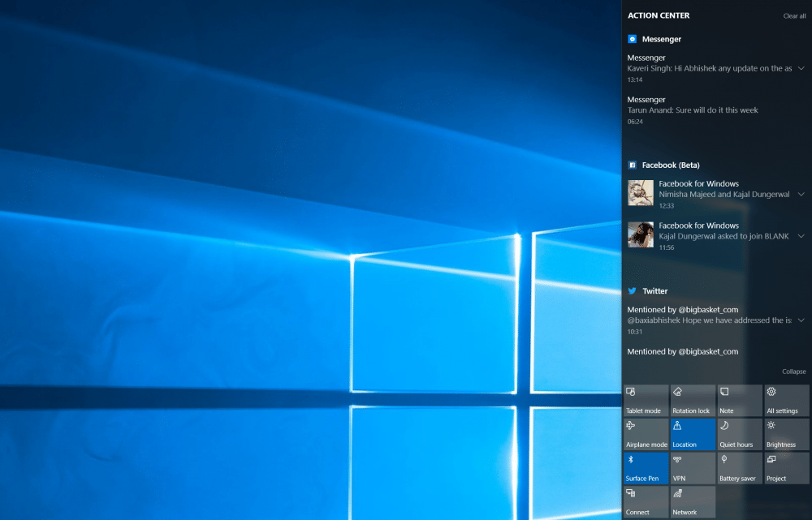Toggle Tablet mode on
The width and height of the screenshot is (812, 520).
pos(646,401)
